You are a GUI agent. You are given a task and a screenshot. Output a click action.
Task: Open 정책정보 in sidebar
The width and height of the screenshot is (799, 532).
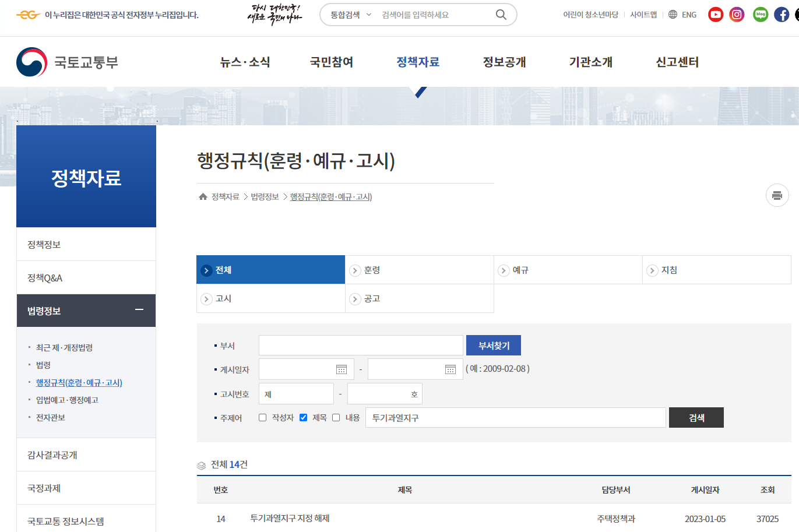[x=86, y=244]
